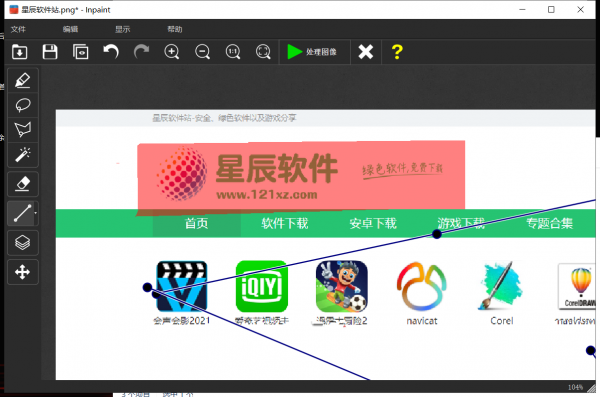Click the guide line handle on the green navigation bar
This screenshot has height=397, width=600.
[x=437, y=234]
